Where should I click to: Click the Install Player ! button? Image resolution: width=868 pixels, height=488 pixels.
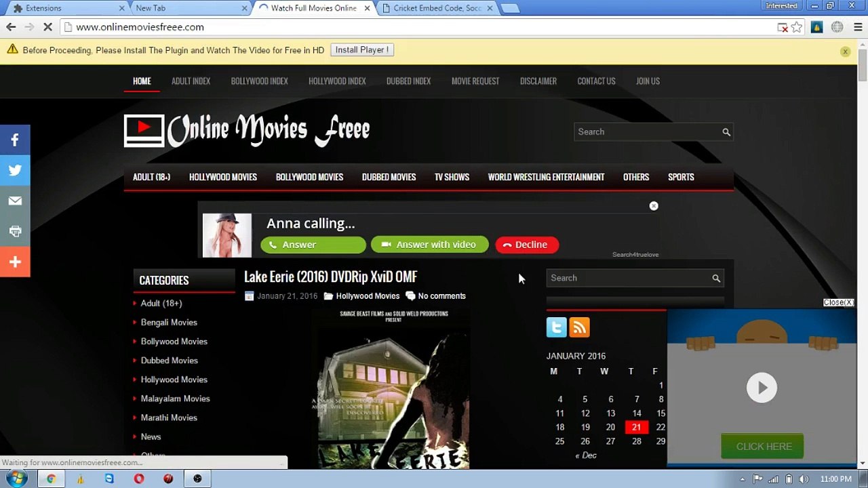click(362, 50)
